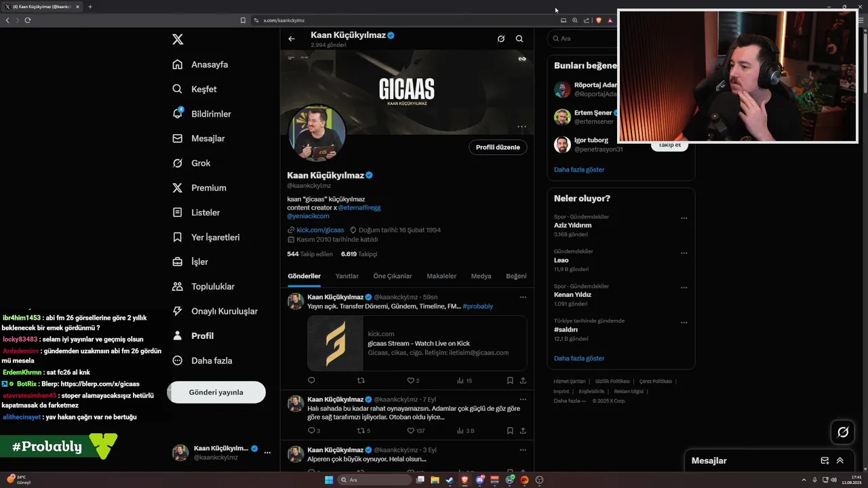View analytics of the 'Yayın açık' post
Image resolution: width=868 pixels, height=488 pixels.
click(465, 380)
